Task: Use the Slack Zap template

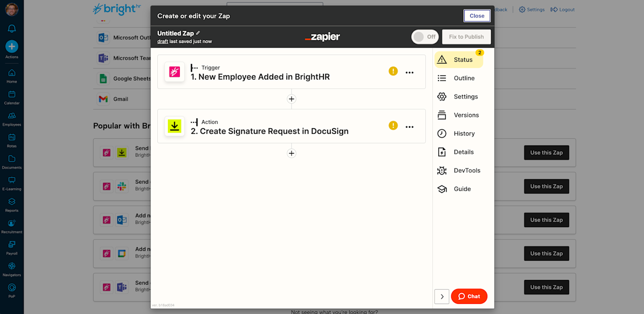Action: 546,186
